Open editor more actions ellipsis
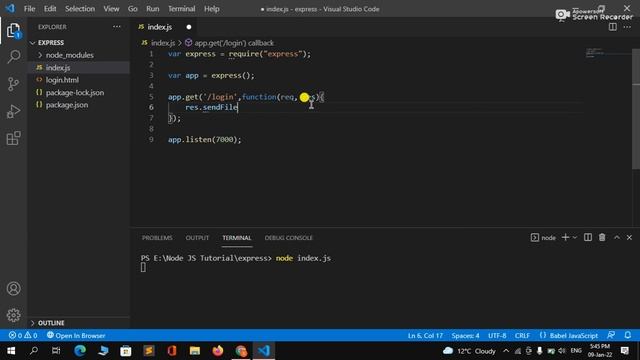640x360 pixels. (x=627, y=27)
